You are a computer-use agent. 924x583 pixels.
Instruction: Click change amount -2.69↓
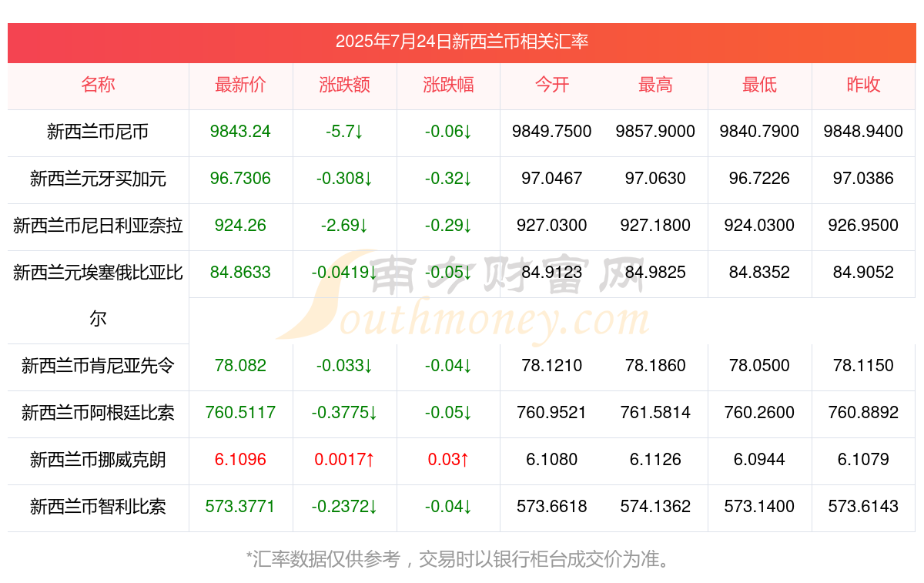pyautogui.click(x=344, y=226)
